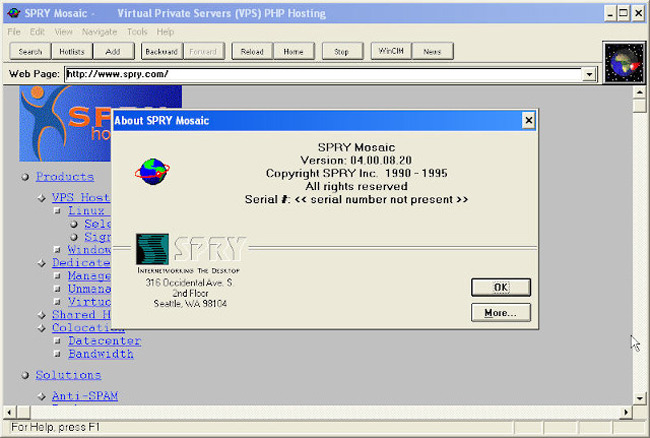Screen dimensions: 650x438
Task: Open the Dedicated link
Action: pos(81,263)
